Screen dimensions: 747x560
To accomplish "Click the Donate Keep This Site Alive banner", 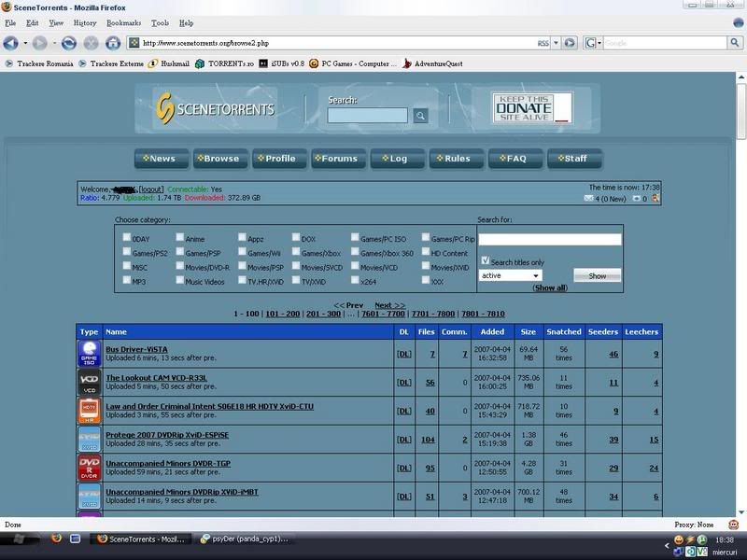I will (532, 107).
